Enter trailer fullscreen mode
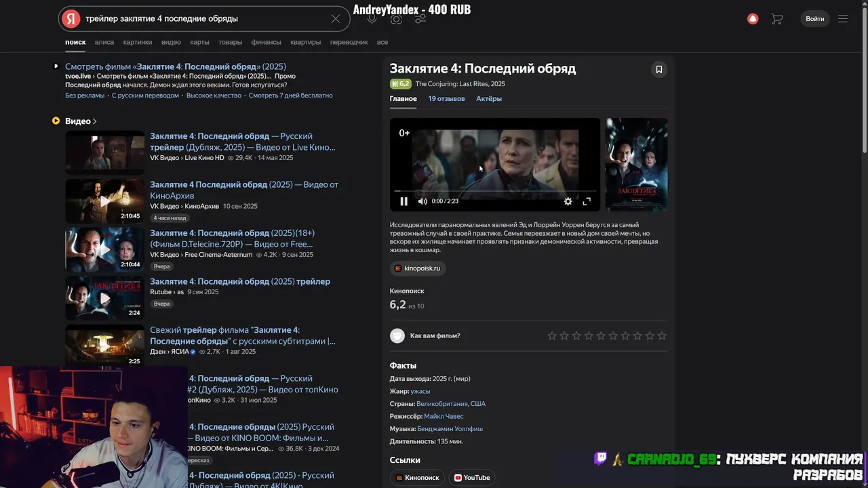Viewport: 868px width, 488px height. (x=587, y=201)
